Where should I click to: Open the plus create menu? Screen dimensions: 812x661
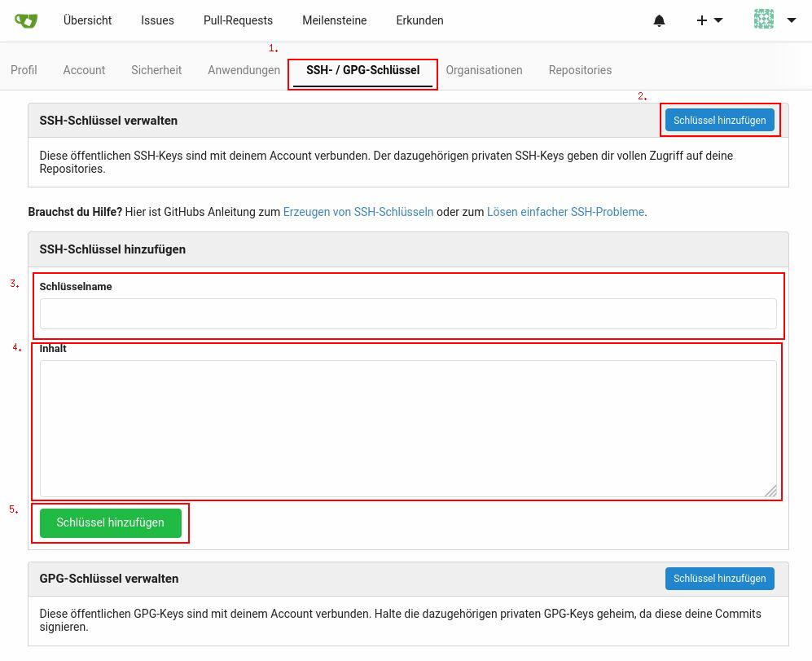(x=709, y=20)
